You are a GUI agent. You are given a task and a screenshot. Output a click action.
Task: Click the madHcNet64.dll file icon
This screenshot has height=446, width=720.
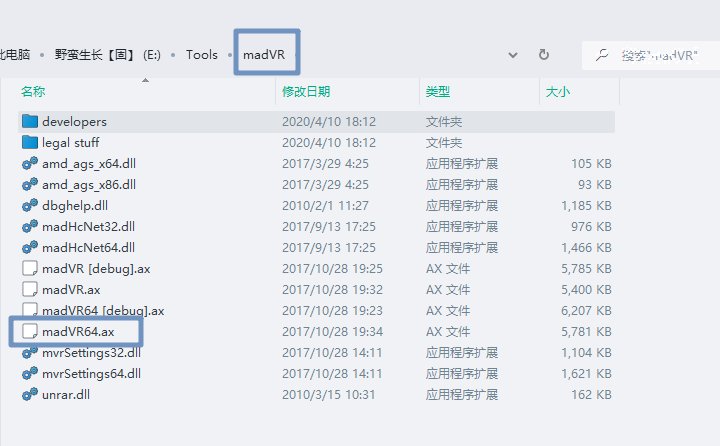pyautogui.click(x=30, y=248)
